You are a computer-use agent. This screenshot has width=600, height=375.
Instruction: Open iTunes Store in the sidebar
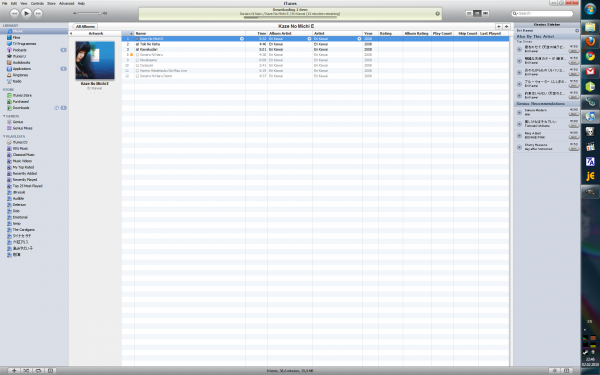tap(22, 95)
